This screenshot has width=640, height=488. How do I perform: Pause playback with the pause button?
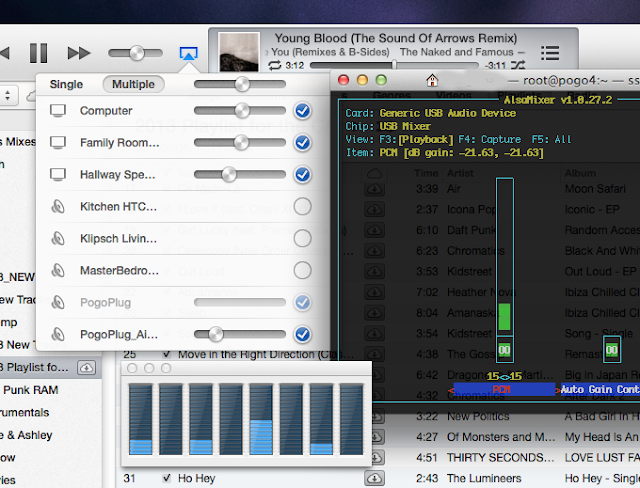(x=39, y=53)
